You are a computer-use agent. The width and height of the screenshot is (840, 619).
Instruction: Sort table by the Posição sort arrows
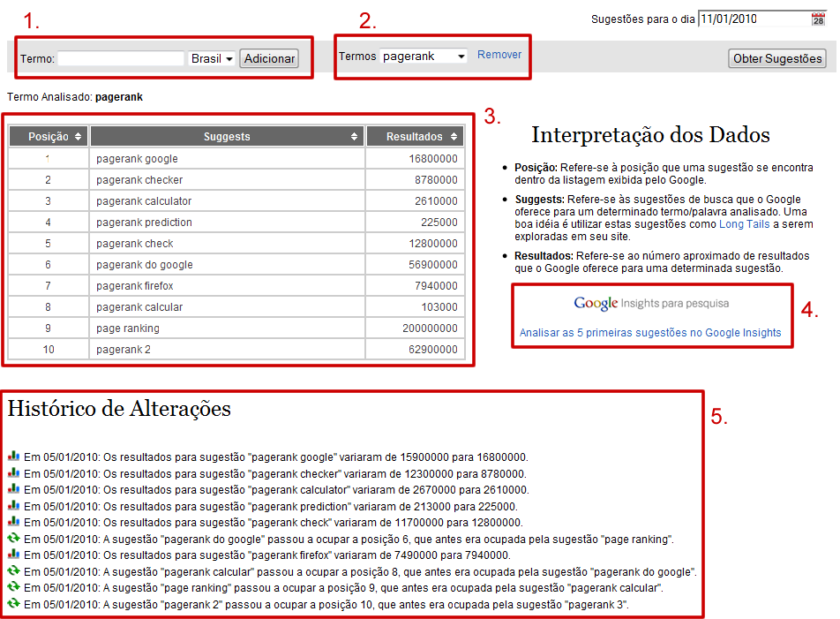point(78,137)
